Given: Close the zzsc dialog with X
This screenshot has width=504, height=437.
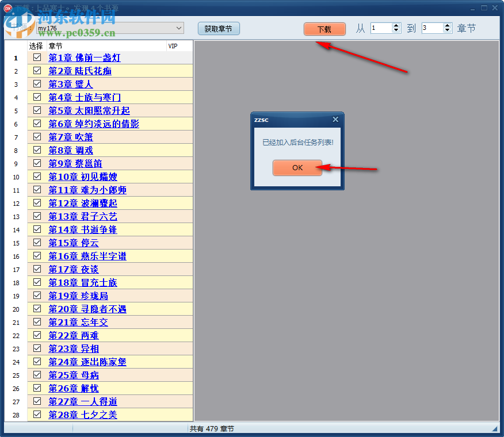Looking at the screenshot, I should [x=335, y=119].
